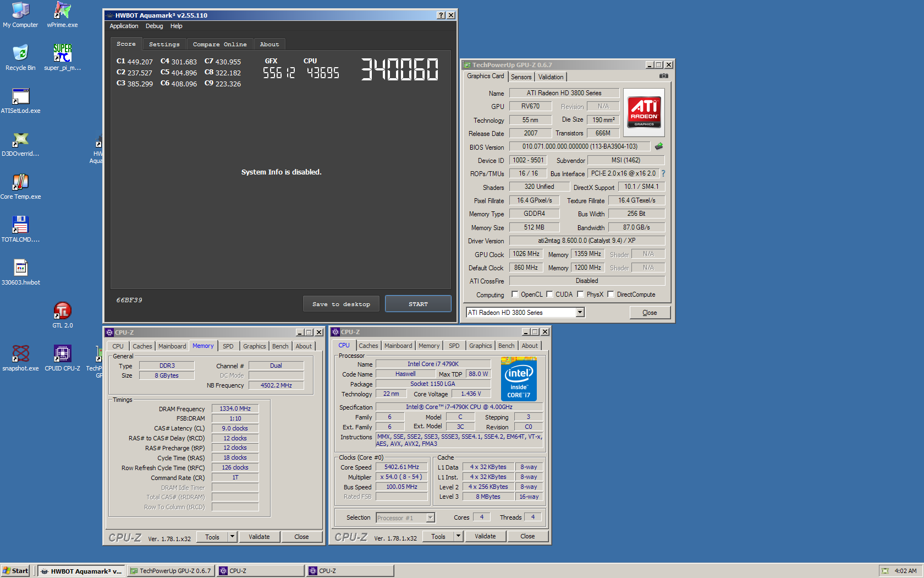Click the Intel Core i7 logo in CPU-Z
The image size is (924, 578).
[x=519, y=379]
